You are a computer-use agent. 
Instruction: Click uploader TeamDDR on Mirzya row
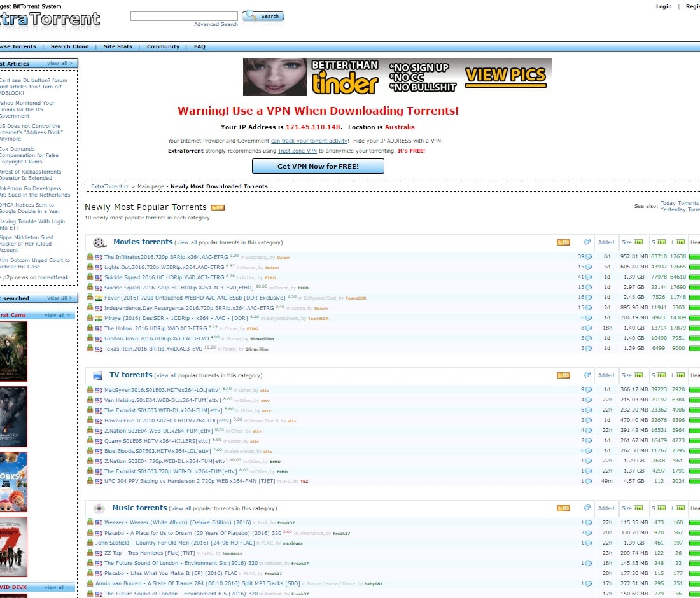click(x=318, y=319)
